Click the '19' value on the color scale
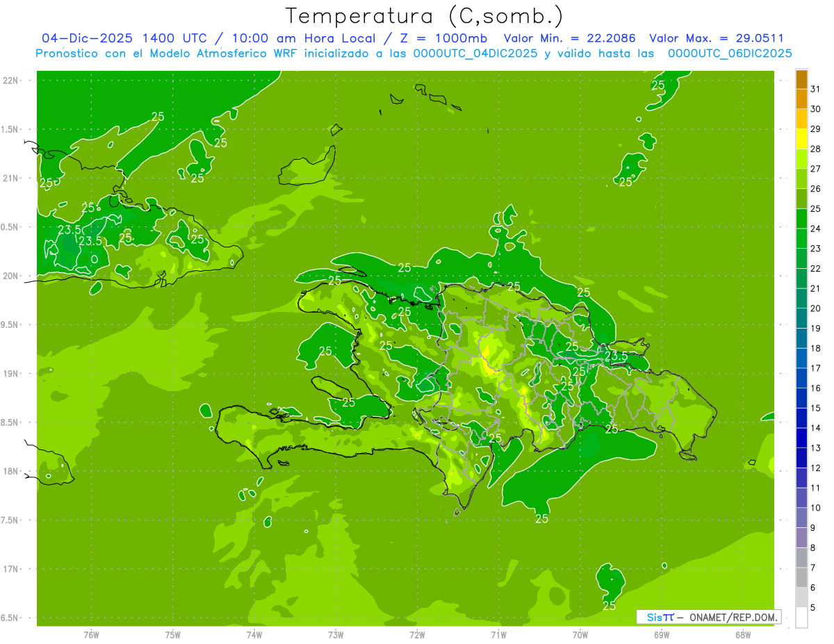Viewport: 834px width, 644px height. point(816,329)
